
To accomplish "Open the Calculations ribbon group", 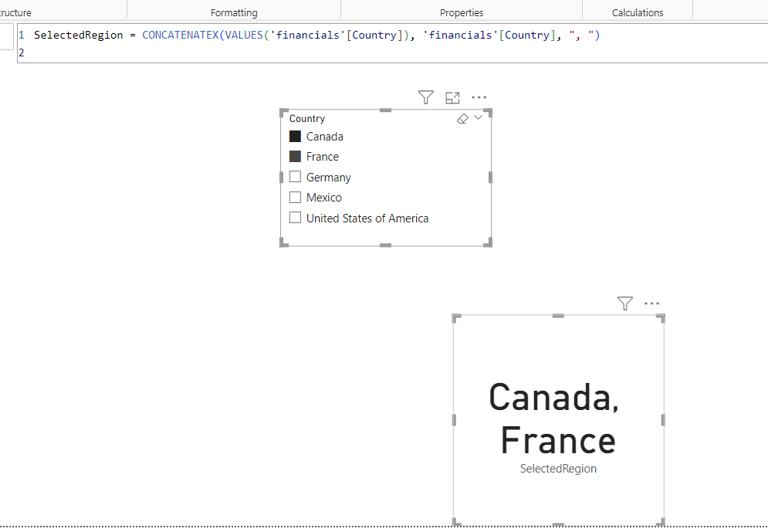I will [638, 12].
